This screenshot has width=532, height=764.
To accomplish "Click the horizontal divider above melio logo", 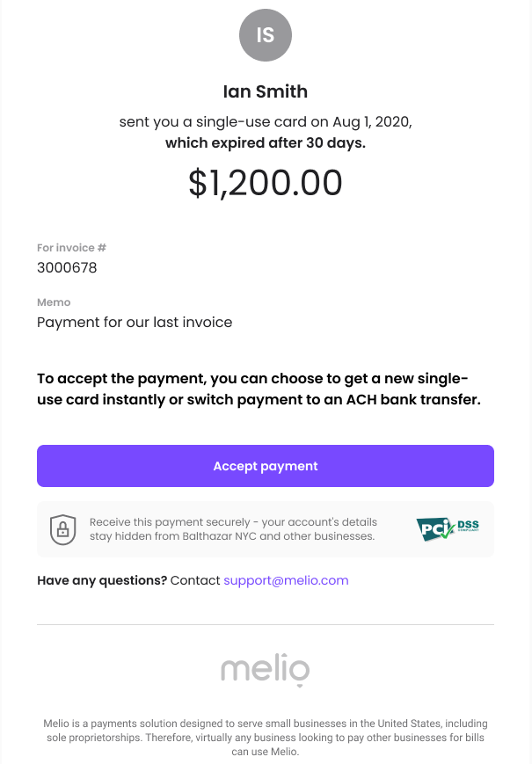I will tap(266, 624).
